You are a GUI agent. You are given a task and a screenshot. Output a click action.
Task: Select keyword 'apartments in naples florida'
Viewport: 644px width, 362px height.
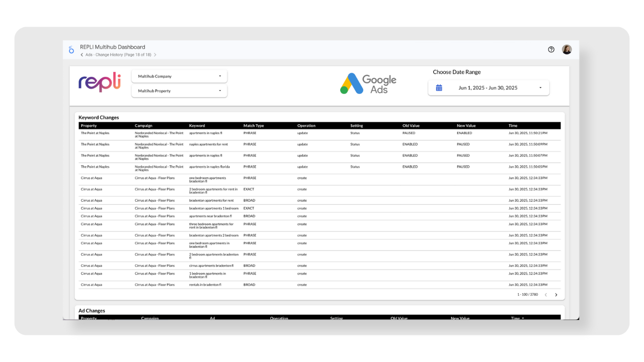coord(209,167)
